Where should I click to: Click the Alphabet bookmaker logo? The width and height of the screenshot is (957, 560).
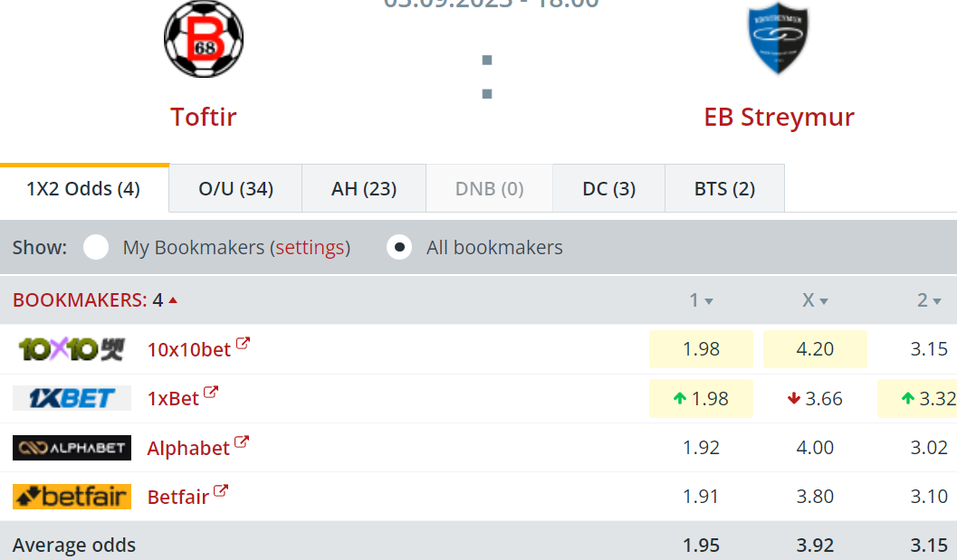(72, 448)
